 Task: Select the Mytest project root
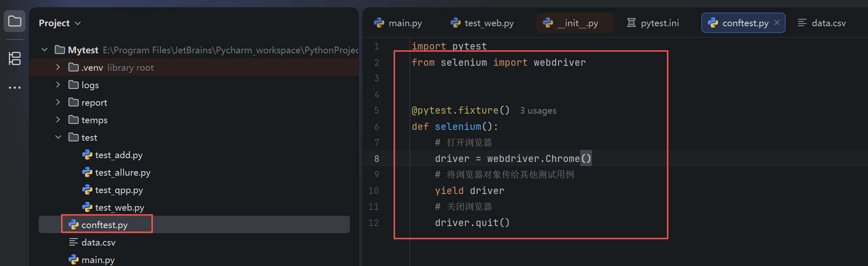pos(83,50)
